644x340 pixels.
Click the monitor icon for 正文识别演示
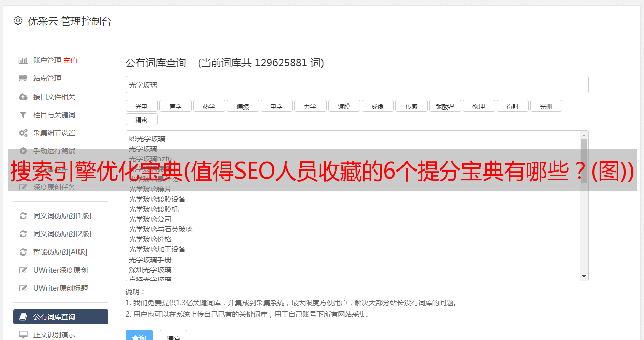tap(23, 335)
